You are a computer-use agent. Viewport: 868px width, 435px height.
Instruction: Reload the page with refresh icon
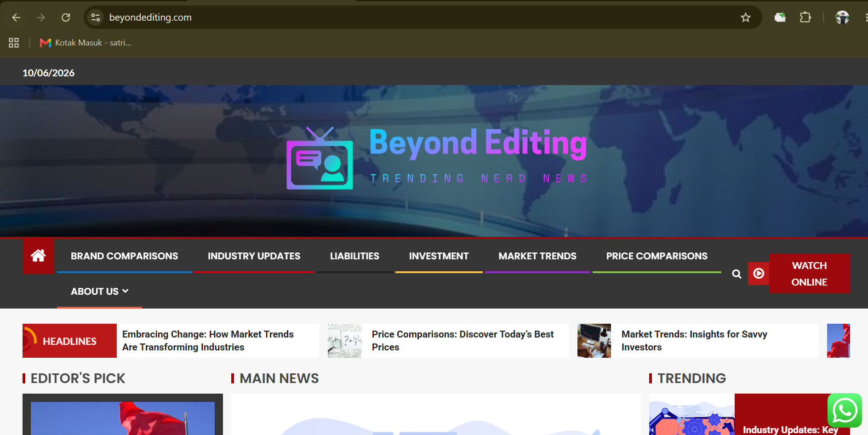point(66,17)
